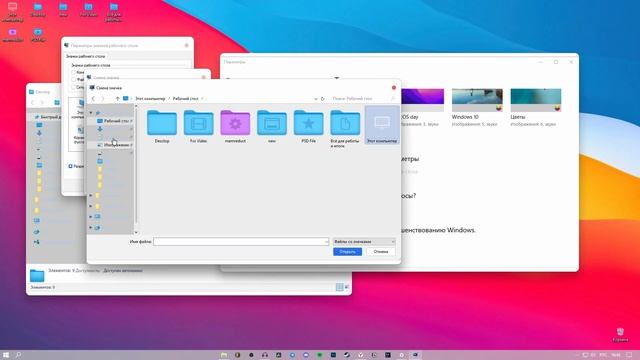640x360 pixels.
Task: Go back in the icon dialog
Action: [x=93, y=99]
